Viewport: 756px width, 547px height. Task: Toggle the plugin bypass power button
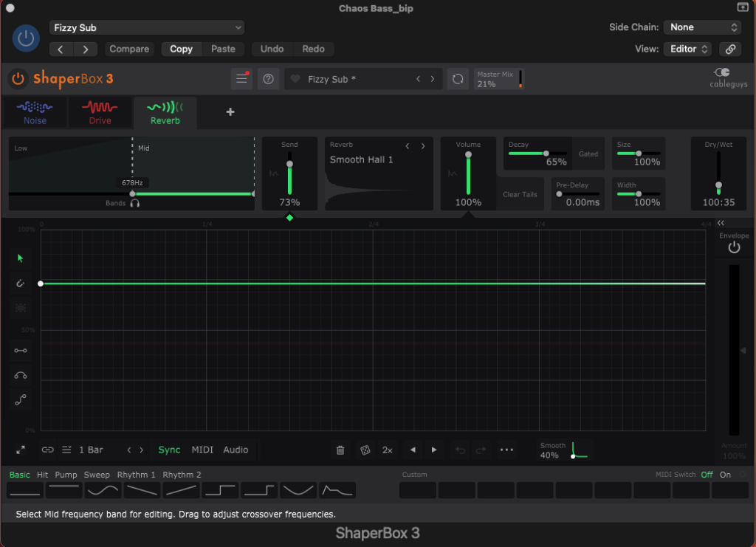[26, 38]
